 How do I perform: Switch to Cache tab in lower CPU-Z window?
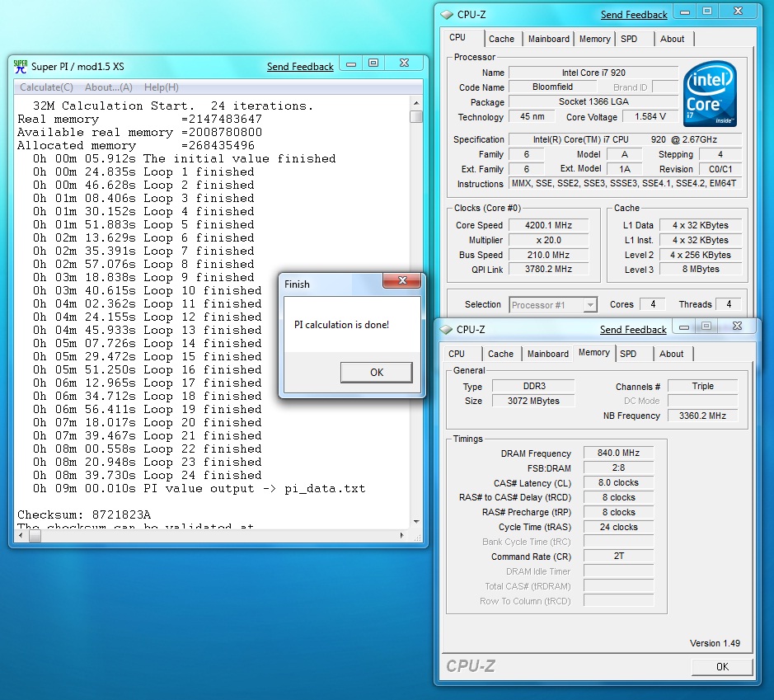(x=500, y=354)
